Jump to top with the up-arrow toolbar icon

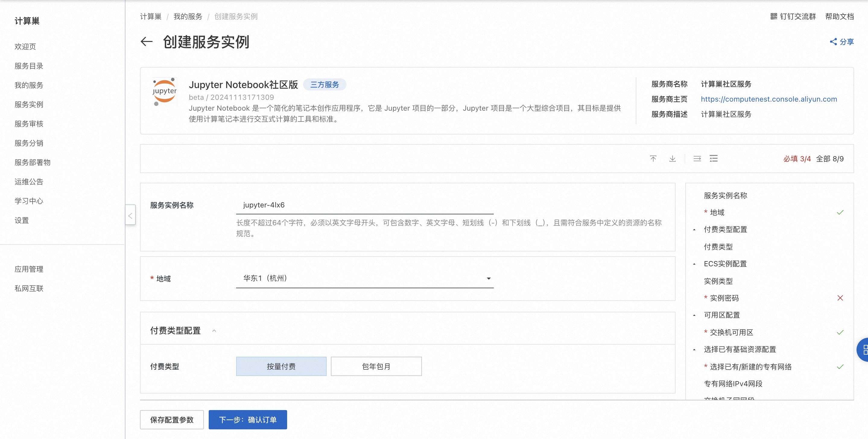tap(653, 159)
